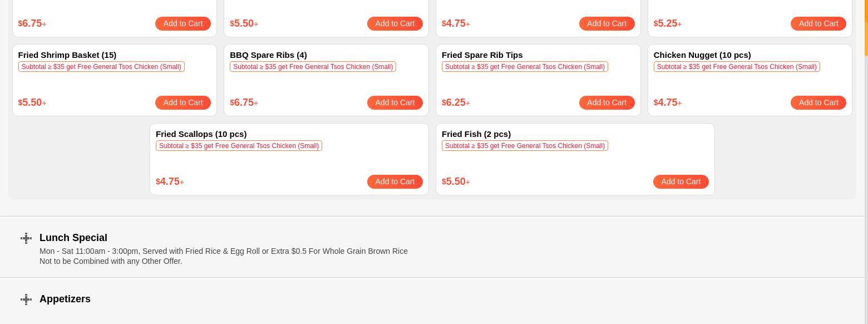
Task: Click Add to Cart for $4.75 top-row item
Action: pos(606,23)
